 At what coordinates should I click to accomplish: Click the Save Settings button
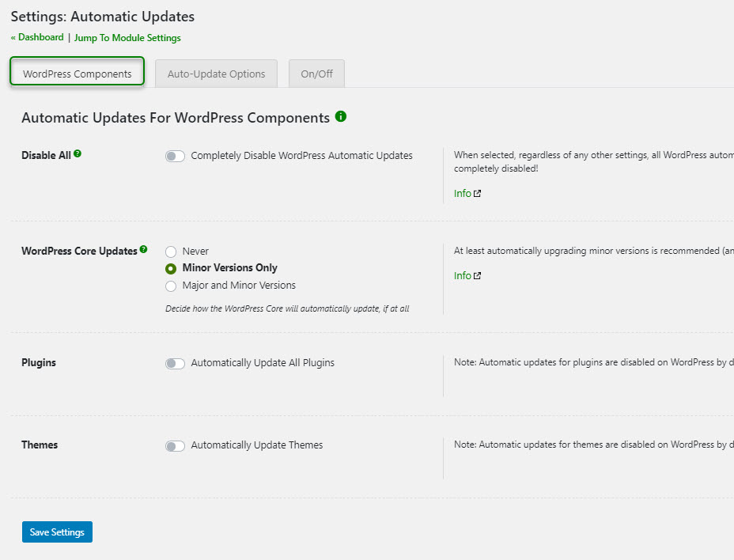tap(57, 532)
